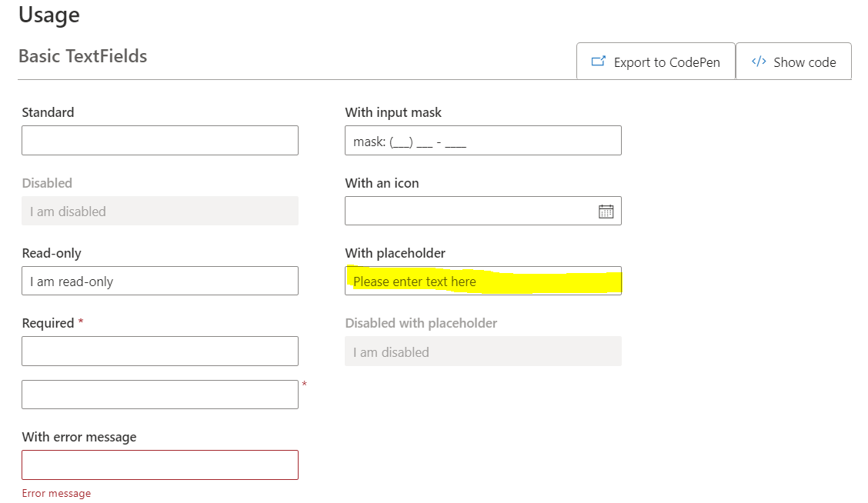Click the 'With input mask' label

click(x=393, y=112)
